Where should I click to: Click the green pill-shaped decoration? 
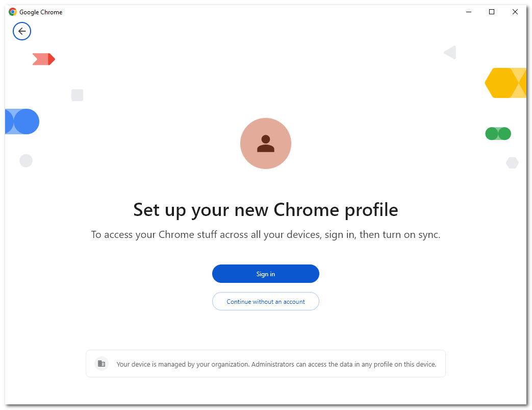[498, 134]
